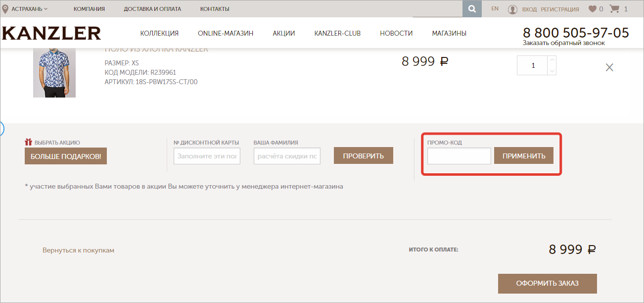Image resolution: width=644 pixels, height=303 pixels.
Task: Click the wishlist count 0
Action: [601, 9]
